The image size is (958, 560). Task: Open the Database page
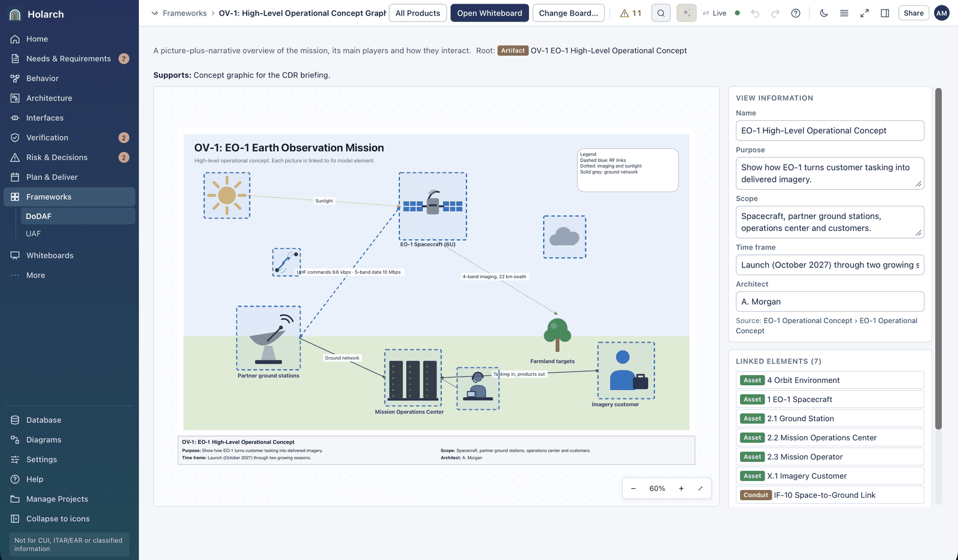(69, 420)
